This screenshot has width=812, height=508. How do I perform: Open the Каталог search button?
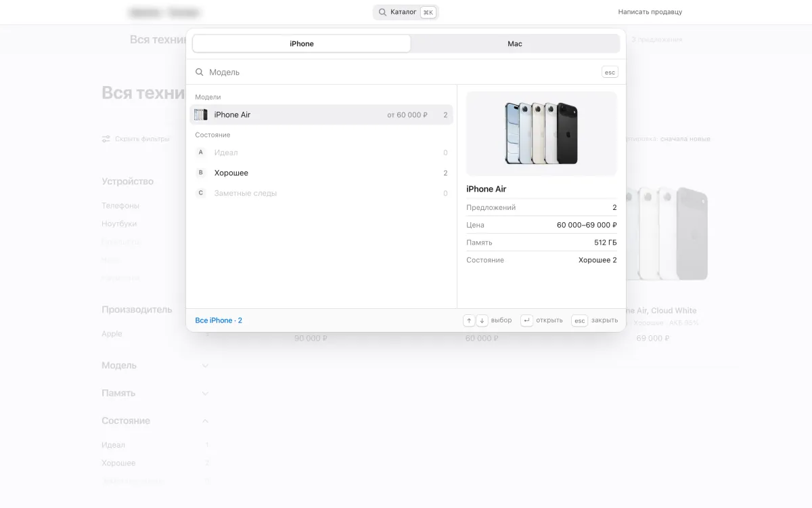pyautogui.click(x=406, y=12)
